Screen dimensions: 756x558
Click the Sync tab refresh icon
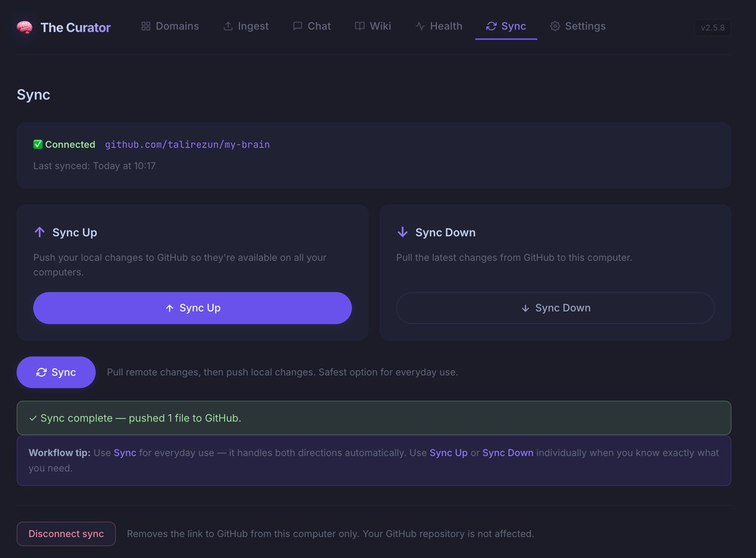[x=491, y=26]
